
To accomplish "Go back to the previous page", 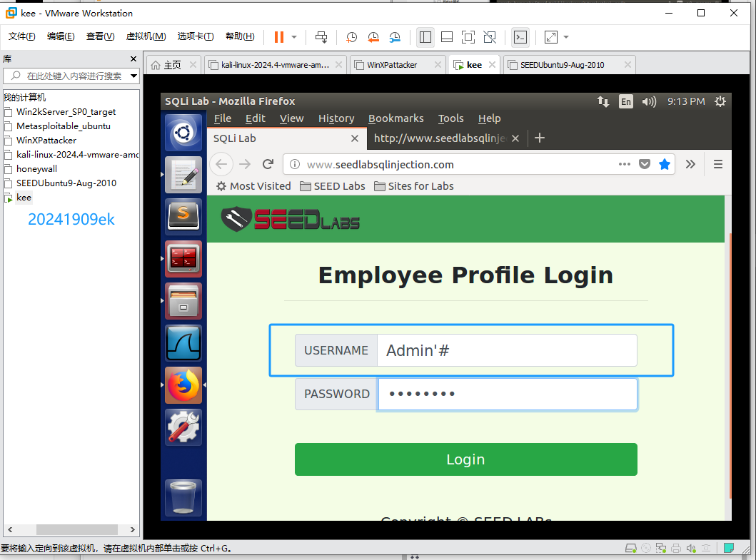I will point(221,164).
